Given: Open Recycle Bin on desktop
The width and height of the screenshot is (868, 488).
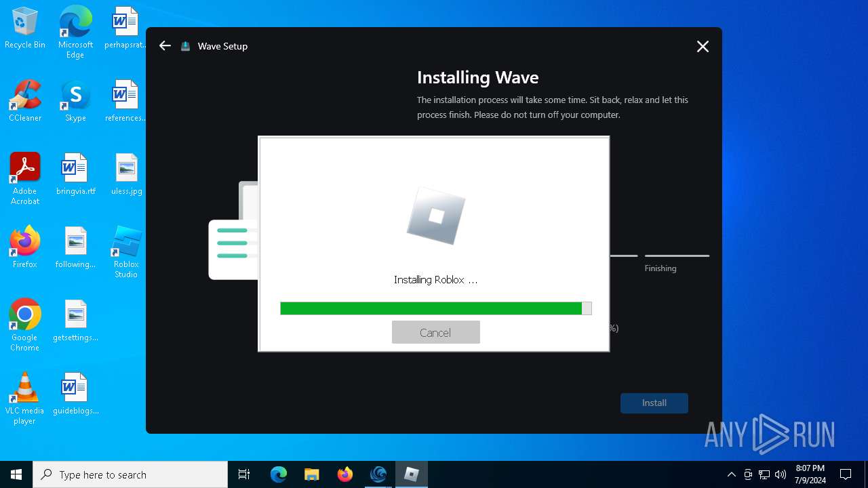Looking at the screenshot, I should (25, 28).
